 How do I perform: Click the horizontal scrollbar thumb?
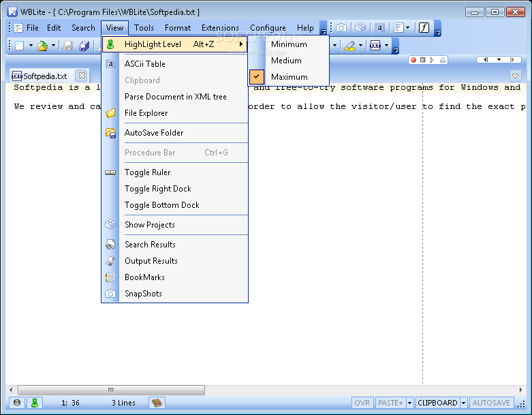click(x=111, y=390)
